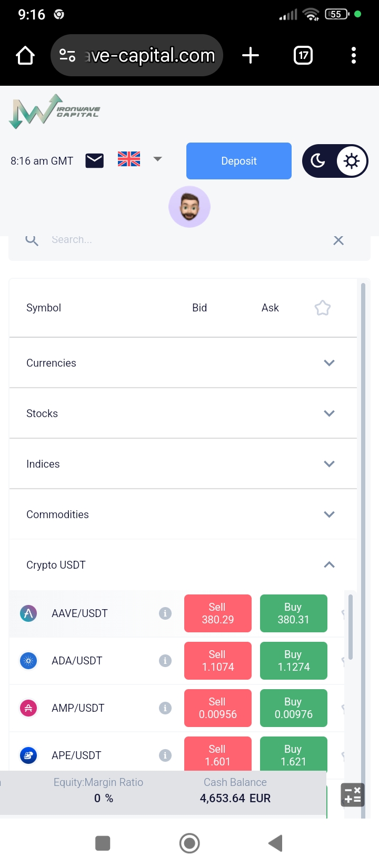Viewport: 379px width, 868px height.
Task: Open the calculator icon at bottom right
Action: (352, 795)
